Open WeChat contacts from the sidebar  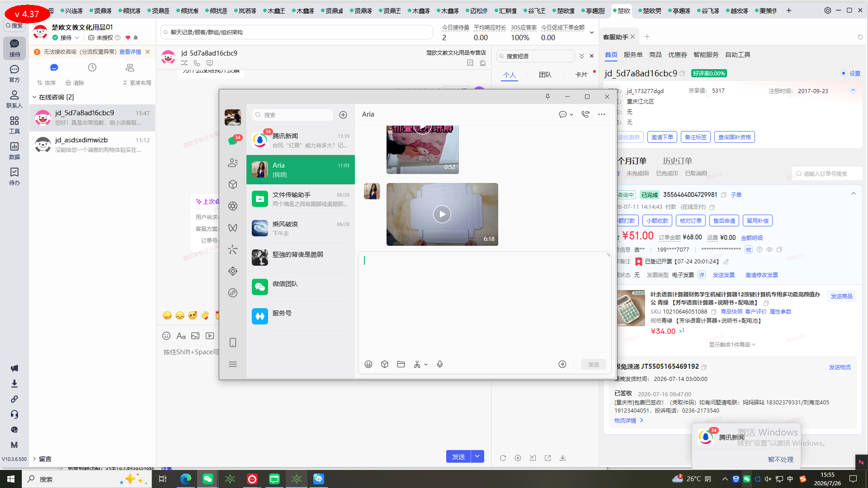(x=233, y=163)
